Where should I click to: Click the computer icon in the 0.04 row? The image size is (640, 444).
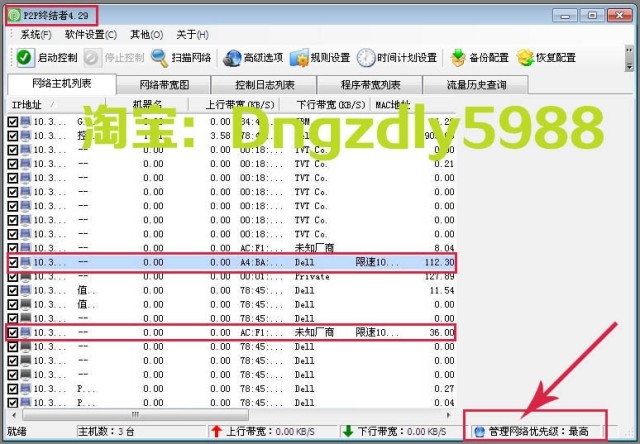pos(26,402)
